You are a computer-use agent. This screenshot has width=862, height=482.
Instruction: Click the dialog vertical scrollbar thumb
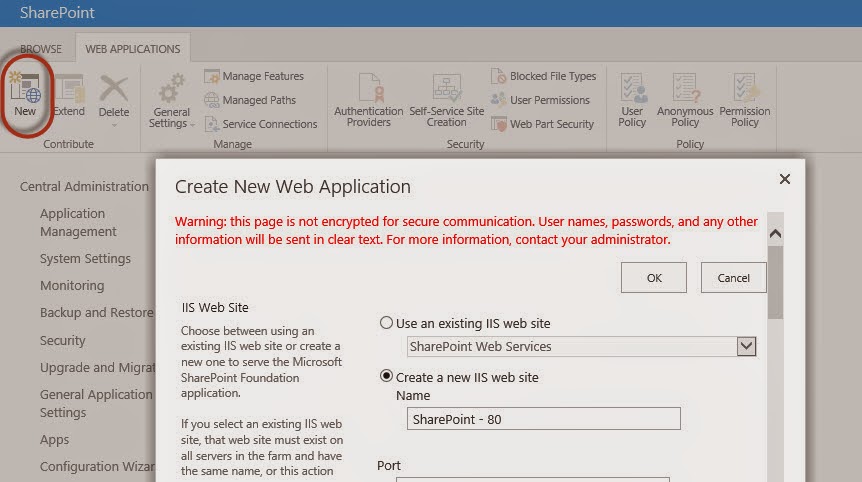[775, 282]
